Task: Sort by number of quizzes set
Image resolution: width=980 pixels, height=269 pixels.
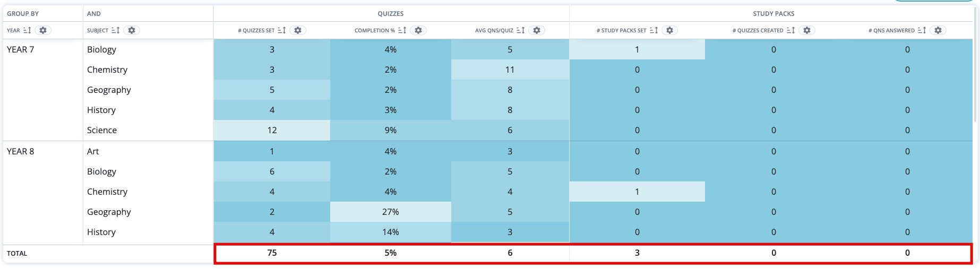Action: pos(282,30)
